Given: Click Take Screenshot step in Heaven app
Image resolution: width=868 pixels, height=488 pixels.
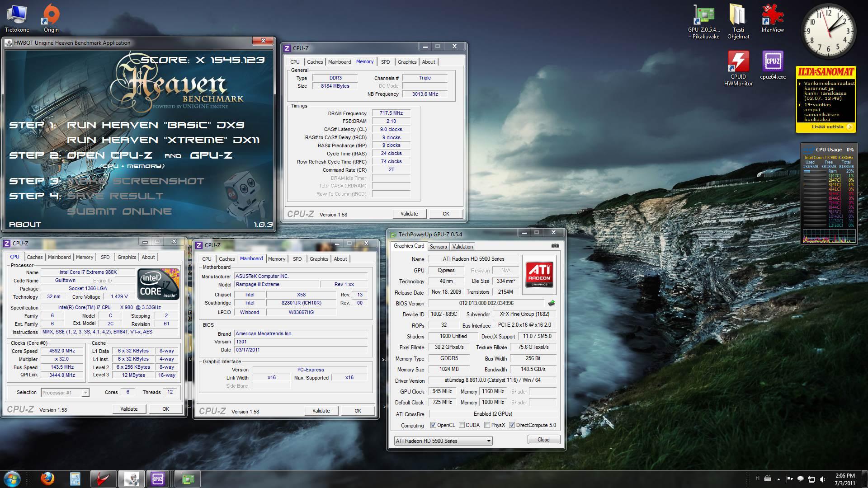Looking at the screenshot, I should [136, 181].
